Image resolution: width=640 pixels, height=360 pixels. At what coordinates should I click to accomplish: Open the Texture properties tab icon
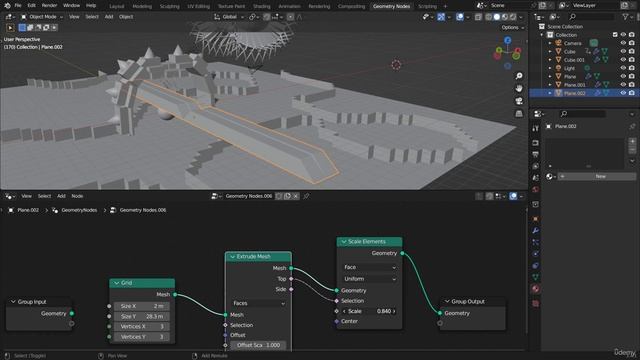pyautogui.click(x=536, y=304)
